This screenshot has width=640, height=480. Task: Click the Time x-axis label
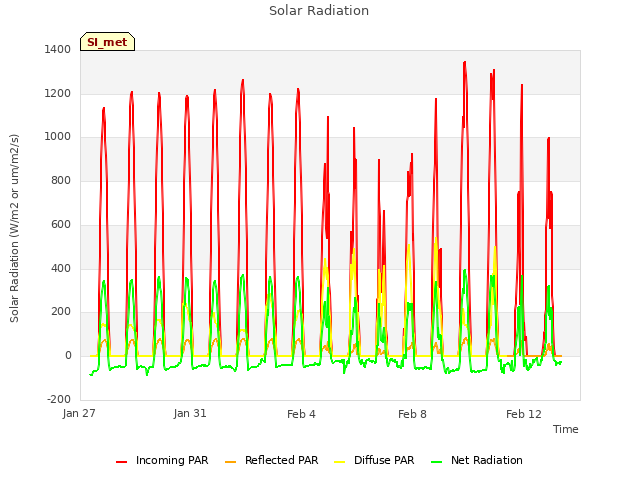point(565,429)
